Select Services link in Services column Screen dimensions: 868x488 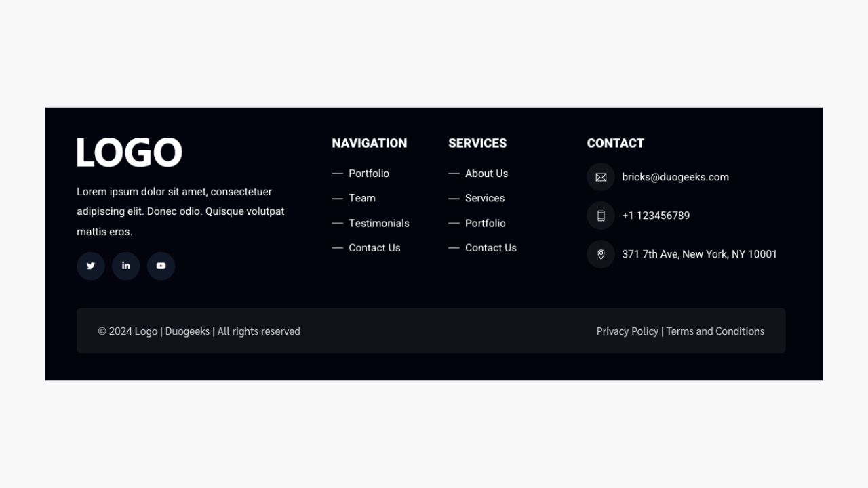pyautogui.click(x=485, y=198)
